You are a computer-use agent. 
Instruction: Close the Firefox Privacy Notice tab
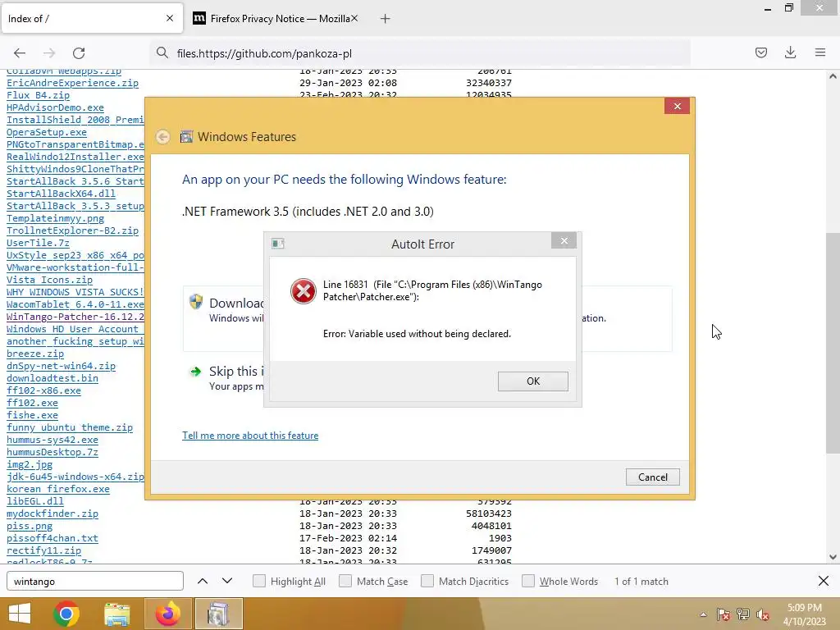tap(354, 18)
